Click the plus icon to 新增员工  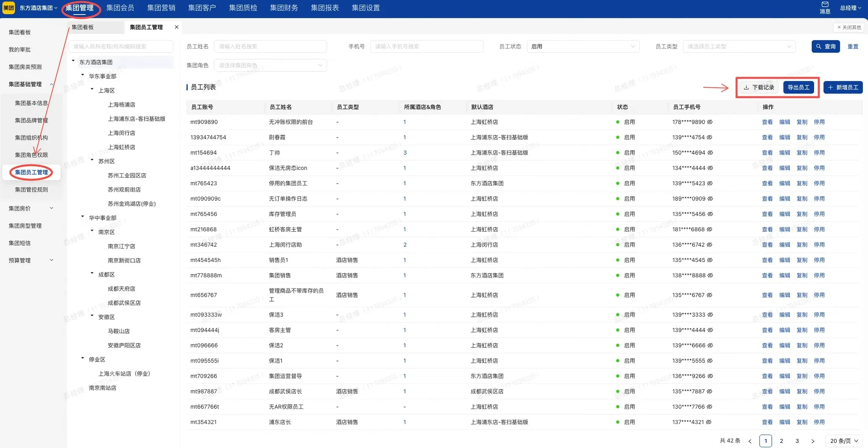tap(831, 87)
